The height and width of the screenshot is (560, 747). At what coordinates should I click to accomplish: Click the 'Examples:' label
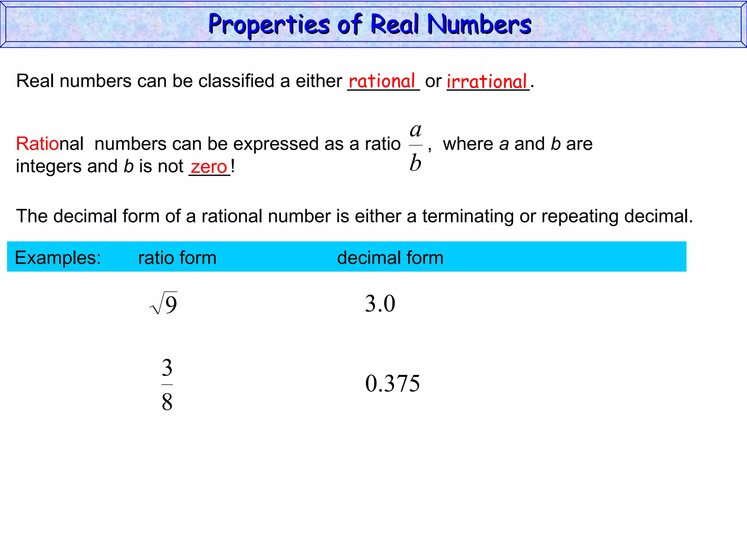(58, 257)
